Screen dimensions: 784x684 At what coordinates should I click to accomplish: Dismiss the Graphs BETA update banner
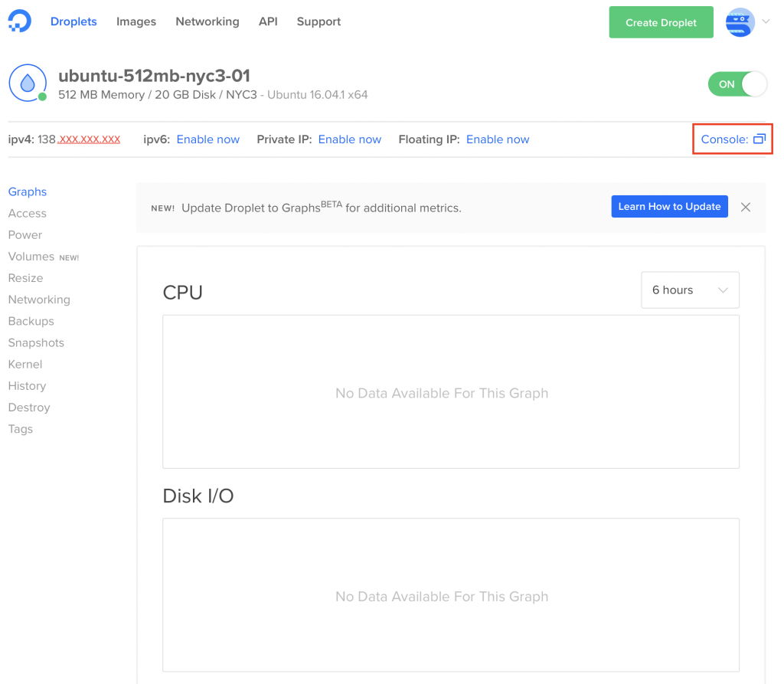(746, 207)
